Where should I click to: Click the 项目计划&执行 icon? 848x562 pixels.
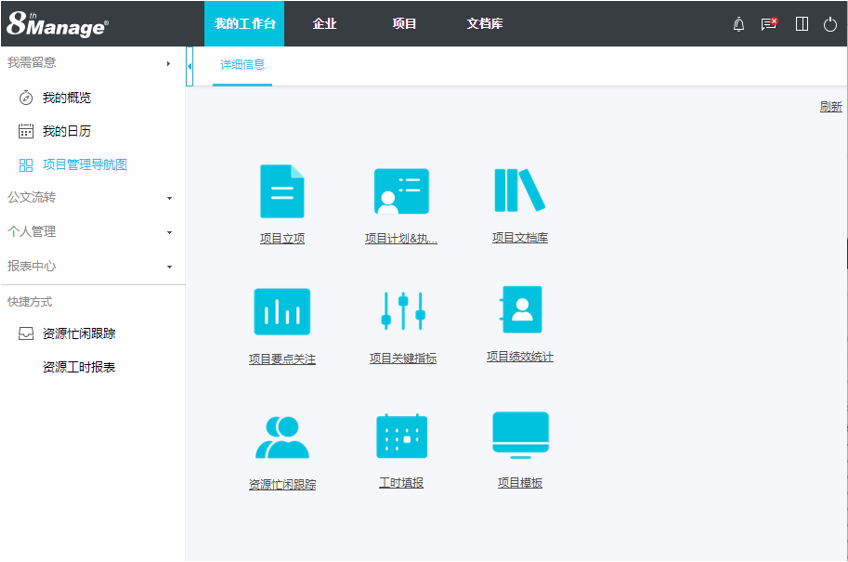(401, 191)
